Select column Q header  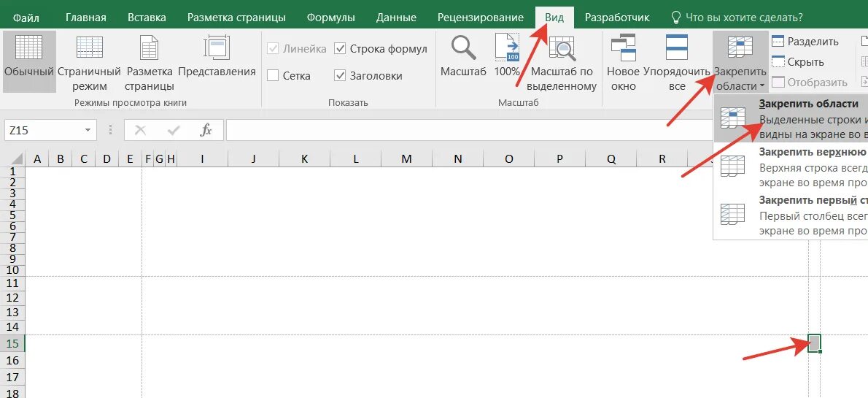pos(611,159)
